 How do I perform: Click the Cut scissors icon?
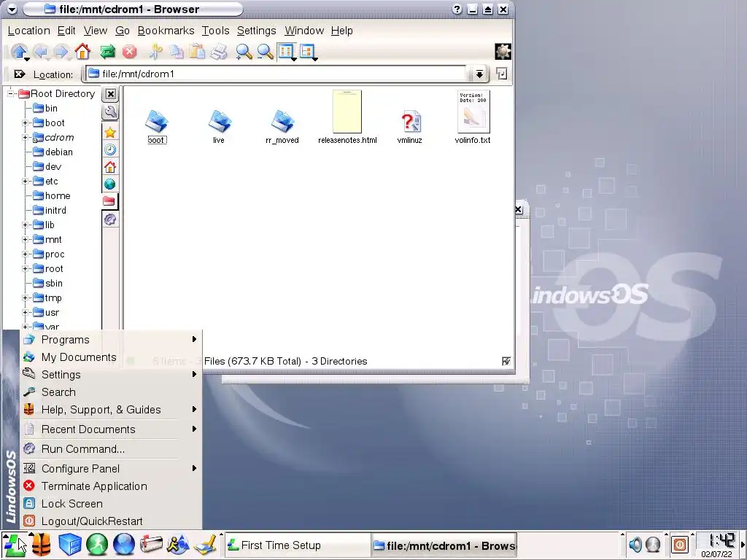[x=155, y=52]
